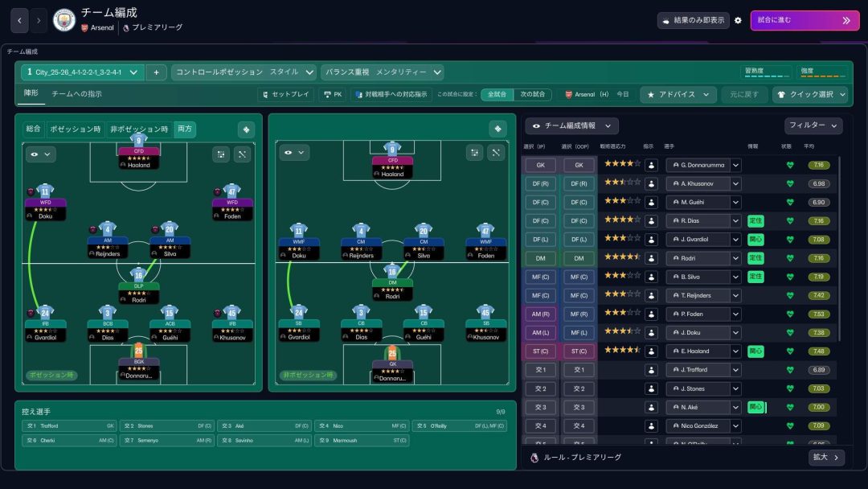
Task: Open the フィルター dropdown
Action: tap(813, 125)
